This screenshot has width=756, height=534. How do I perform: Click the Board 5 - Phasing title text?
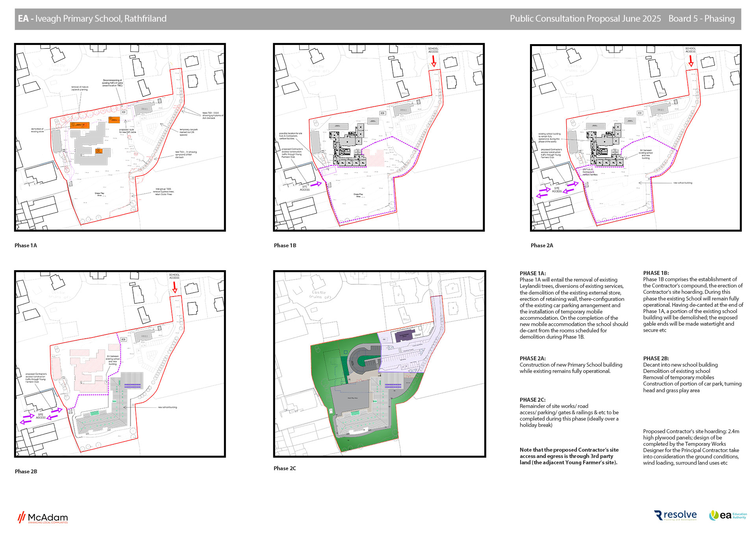pyautogui.click(x=701, y=19)
